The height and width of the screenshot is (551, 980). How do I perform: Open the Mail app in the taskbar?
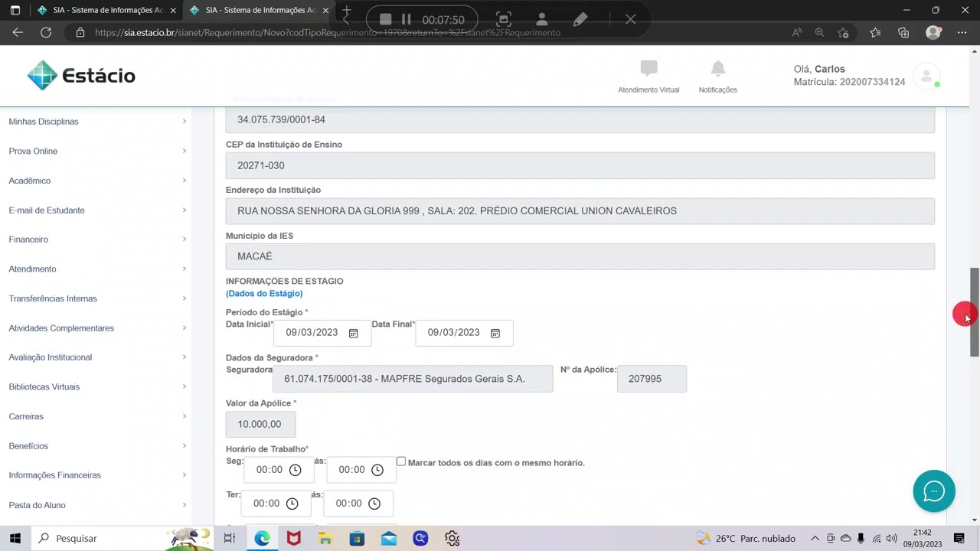pos(388,538)
